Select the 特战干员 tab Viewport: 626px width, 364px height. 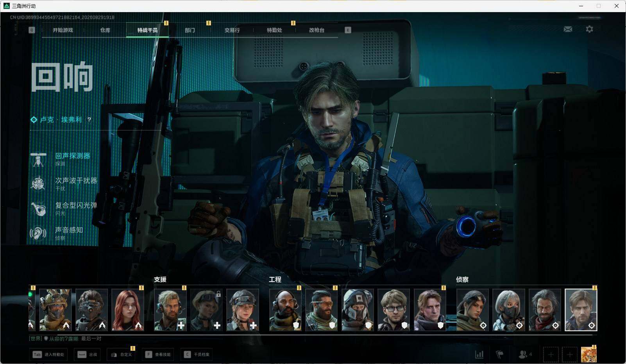147,30
